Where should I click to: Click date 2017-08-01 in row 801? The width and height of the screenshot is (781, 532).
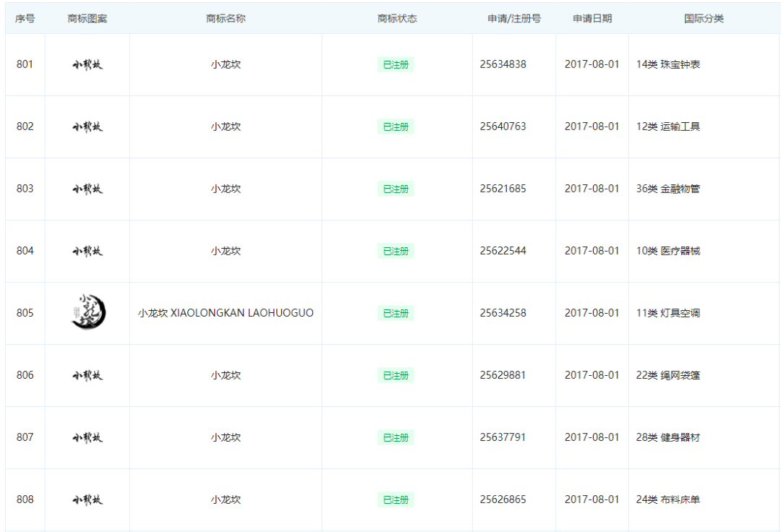592,64
